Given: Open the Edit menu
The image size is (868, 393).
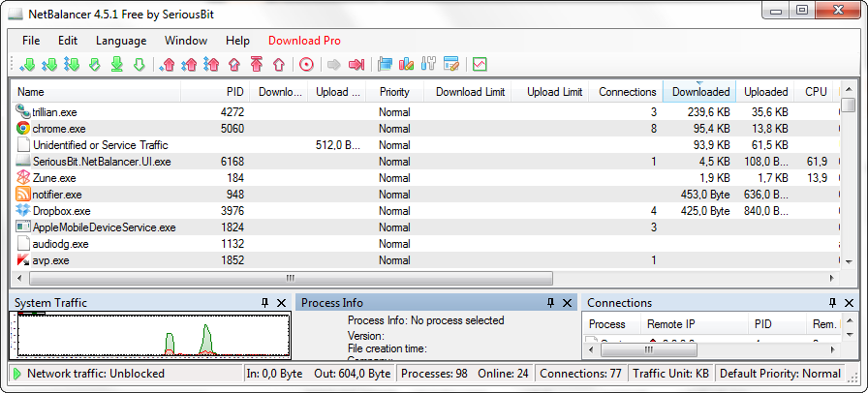Looking at the screenshot, I should [68, 41].
